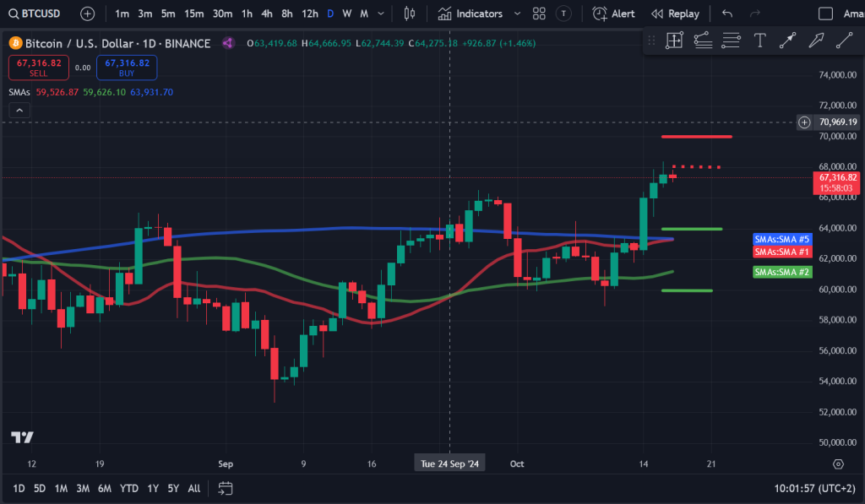The image size is (865, 504).
Task: Click the multichart layout grid icon
Action: pyautogui.click(x=539, y=14)
